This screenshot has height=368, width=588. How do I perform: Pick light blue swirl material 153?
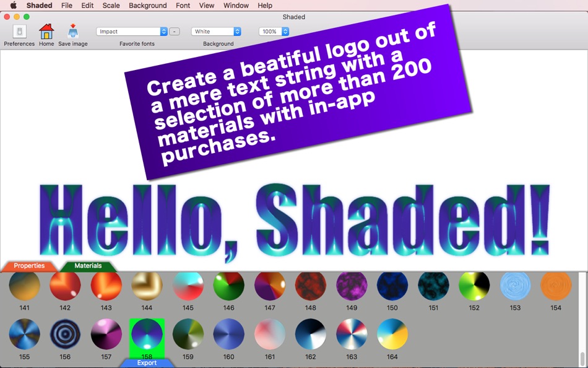[515, 285]
